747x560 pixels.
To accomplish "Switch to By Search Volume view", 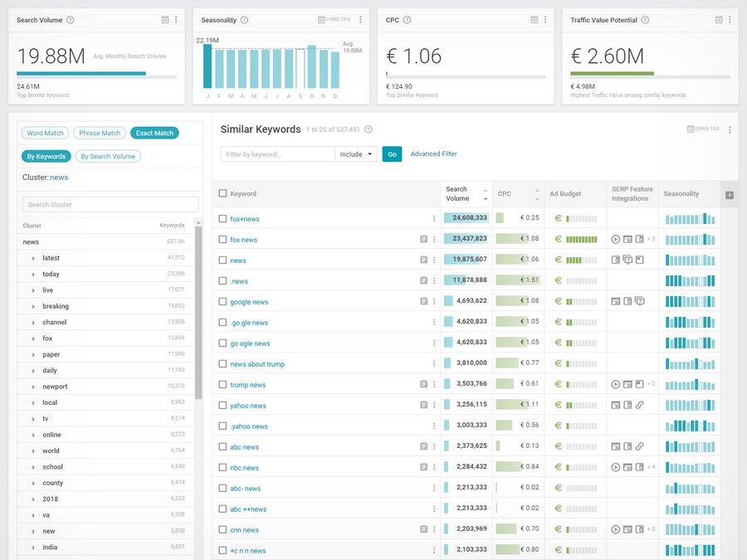I will pos(108,156).
